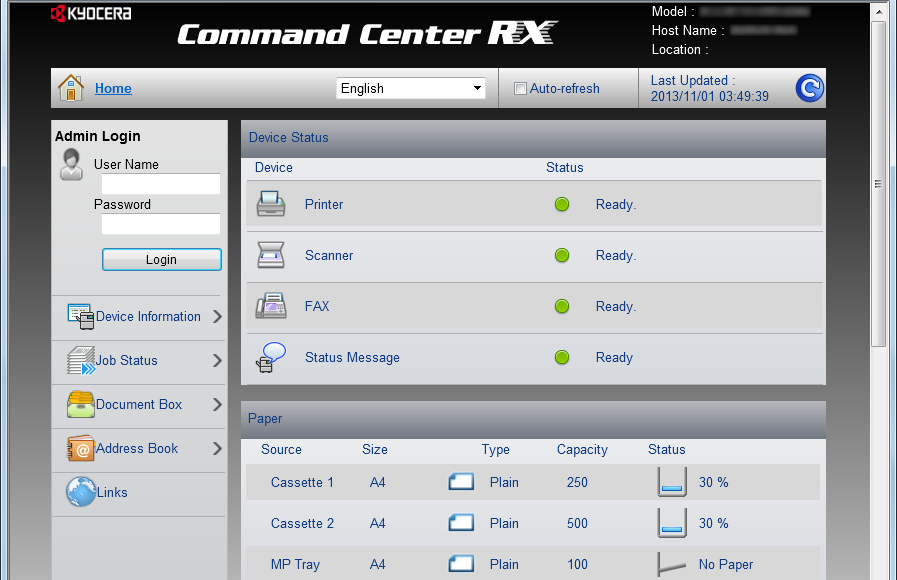Click the Status Message label
897x580 pixels.
pyautogui.click(x=352, y=357)
